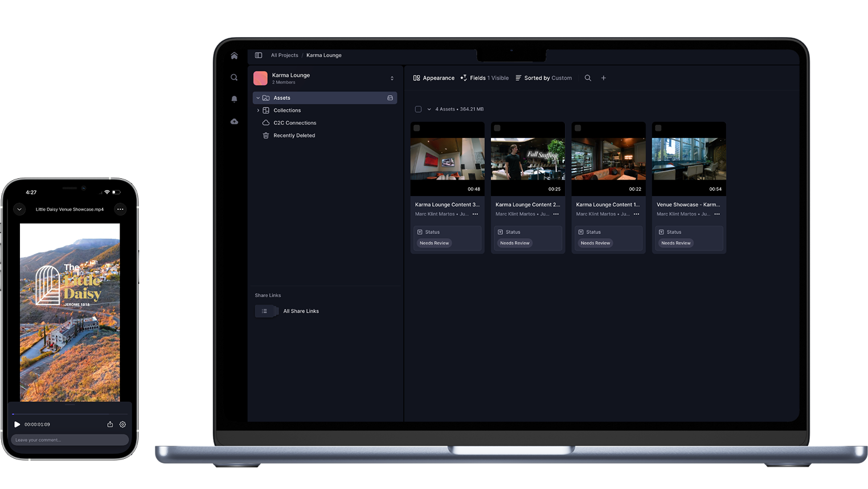The height and width of the screenshot is (489, 868).
Task: Tap the share icon on phone player
Action: (x=110, y=425)
